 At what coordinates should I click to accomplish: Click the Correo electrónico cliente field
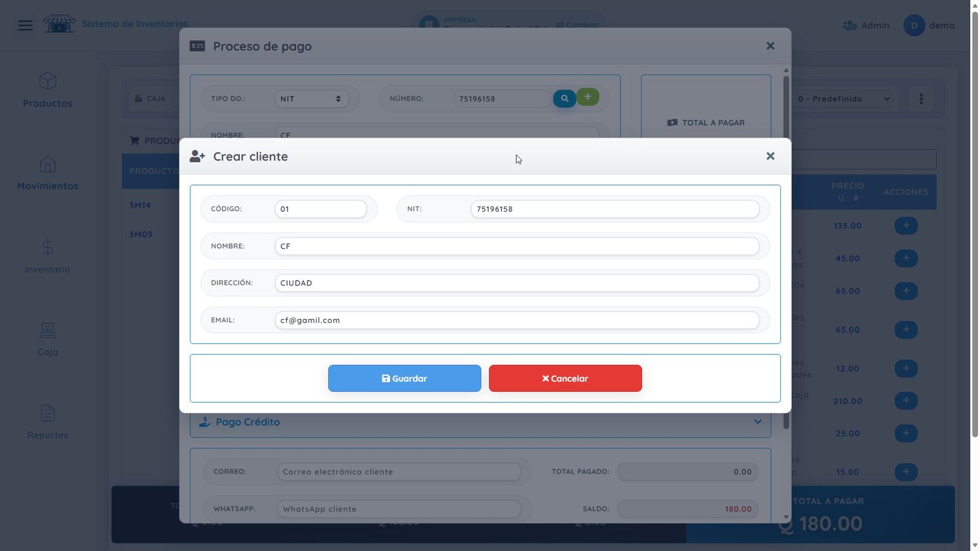(399, 472)
